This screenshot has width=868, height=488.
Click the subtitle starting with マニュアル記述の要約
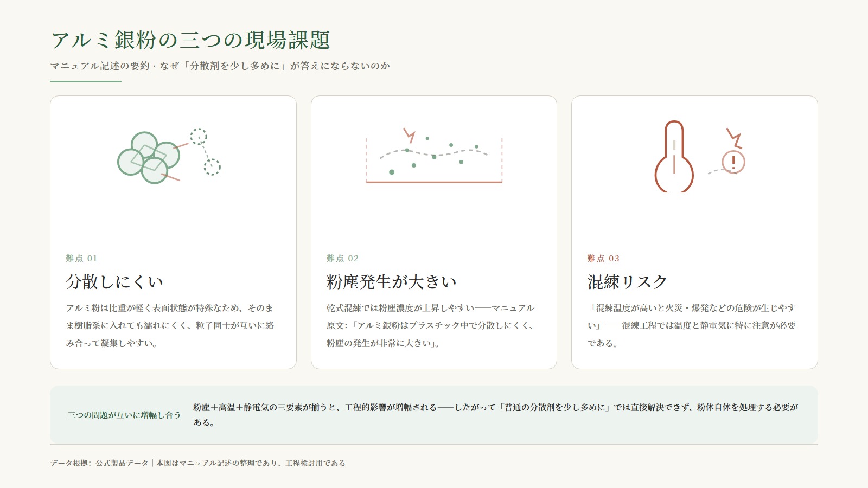220,66
